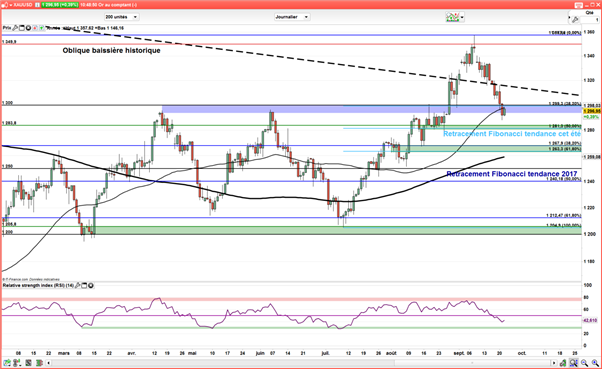Close the RSI panel with round icon
Screen dimensions: 602x369
(x=91, y=285)
